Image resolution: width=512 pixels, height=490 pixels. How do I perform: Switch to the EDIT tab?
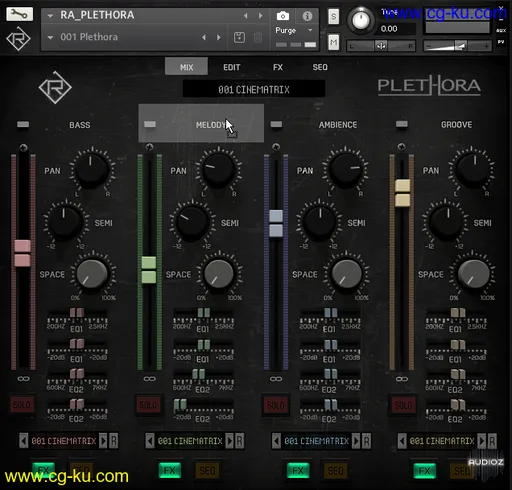[232, 67]
